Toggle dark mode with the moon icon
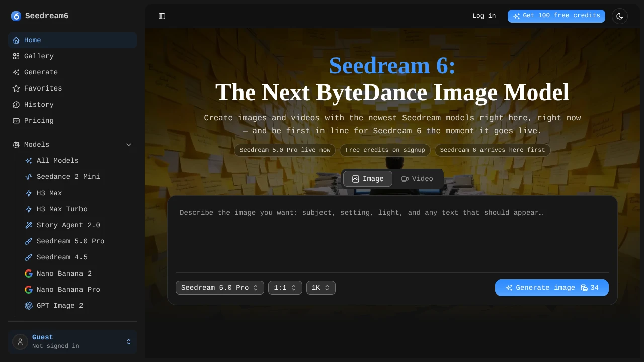This screenshot has height=362, width=644. [x=620, y=16]
